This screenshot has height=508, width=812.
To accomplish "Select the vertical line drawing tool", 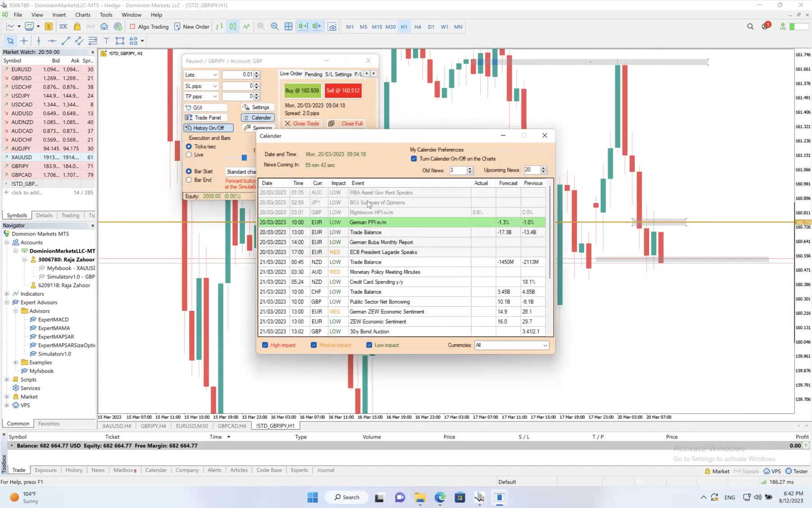I will point(39,41).
